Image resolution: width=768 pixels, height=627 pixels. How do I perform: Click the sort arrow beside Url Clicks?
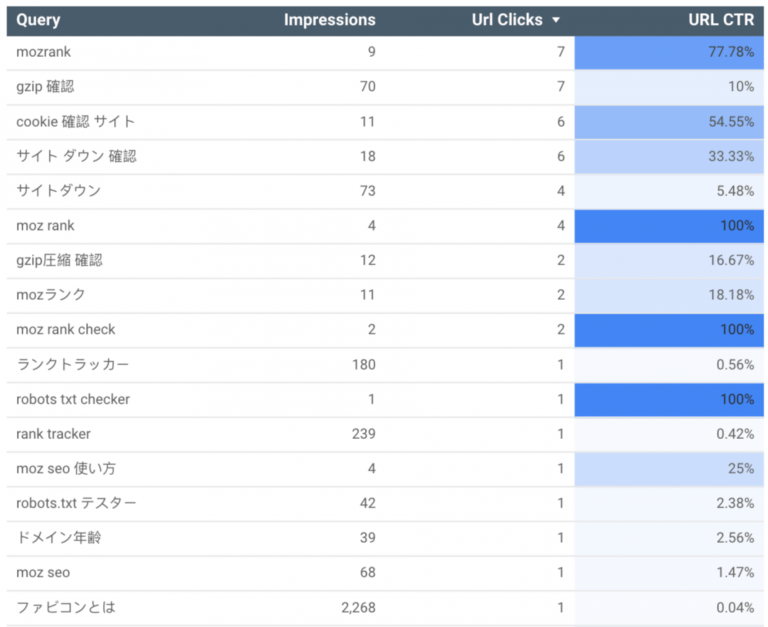555,20
